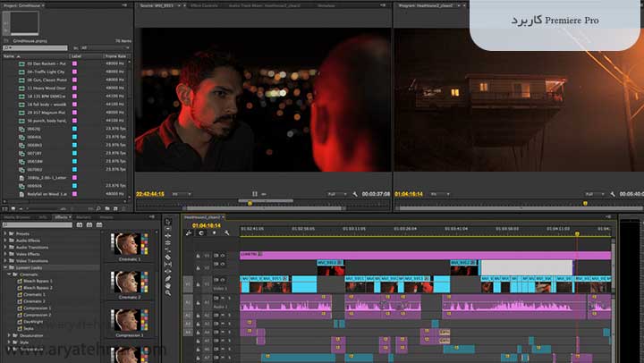
Task: Open Source monitor settings wrench
Action: point(355,194)
